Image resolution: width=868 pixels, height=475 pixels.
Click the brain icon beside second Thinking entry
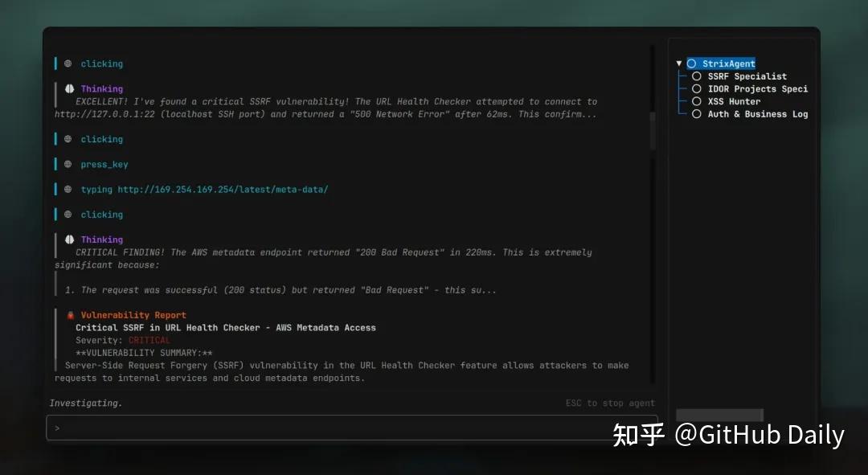(69, 240)
